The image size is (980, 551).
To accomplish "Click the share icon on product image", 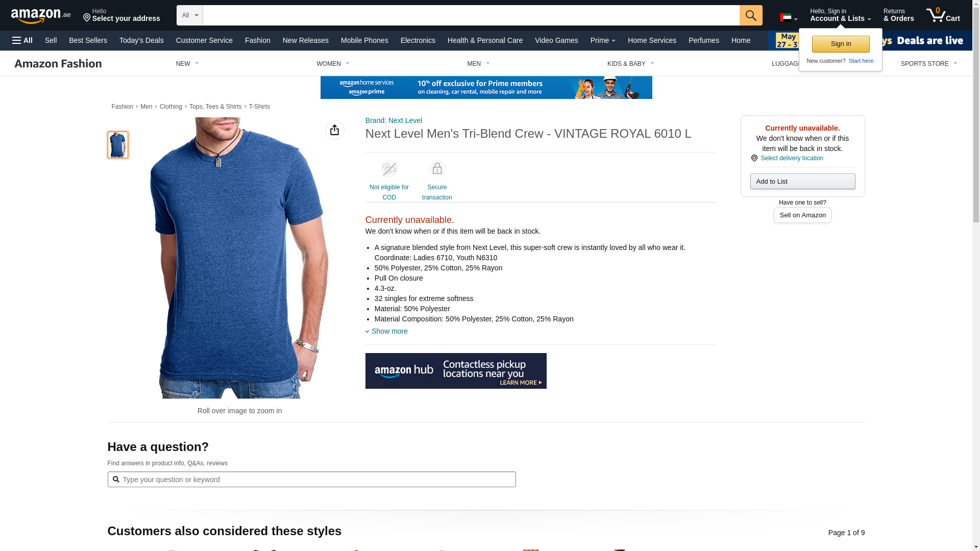I will coord(335,130).
